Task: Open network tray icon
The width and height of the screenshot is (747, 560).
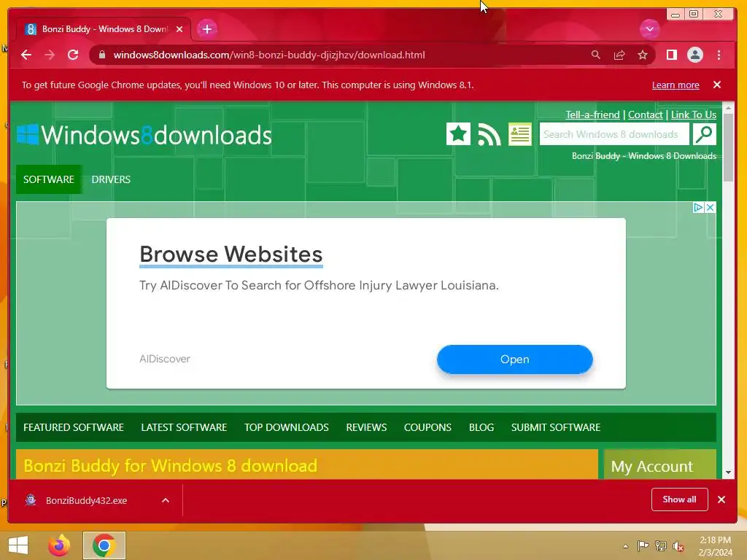Action: tap(661, 546)
